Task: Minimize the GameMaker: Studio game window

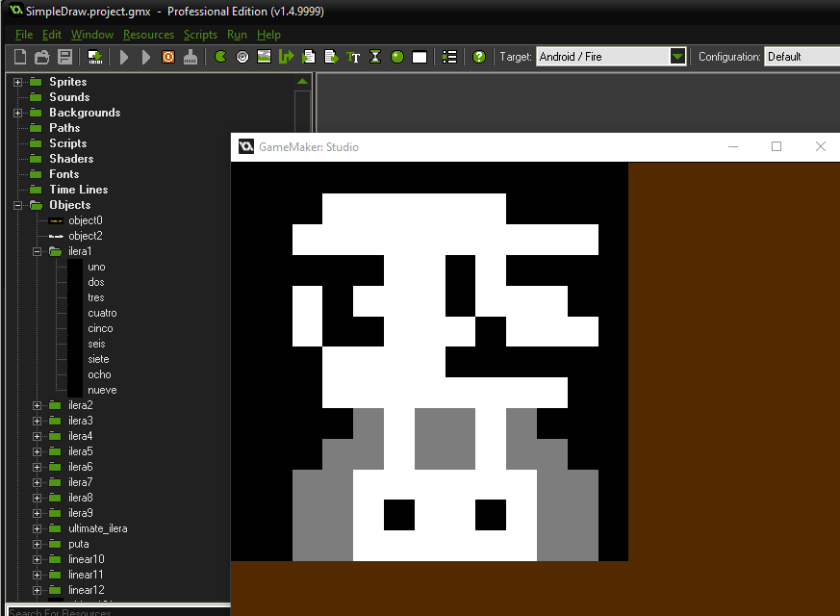Action: coord(733,146)
